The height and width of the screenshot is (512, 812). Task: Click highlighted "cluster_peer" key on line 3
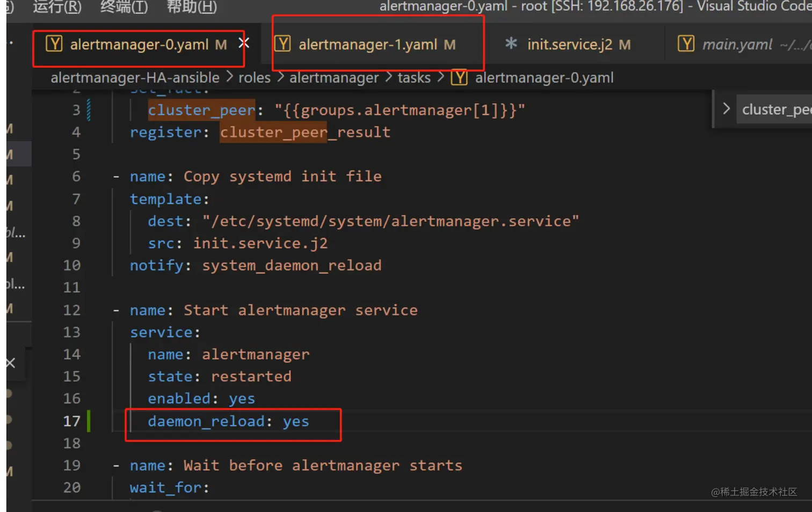point(201,111)
